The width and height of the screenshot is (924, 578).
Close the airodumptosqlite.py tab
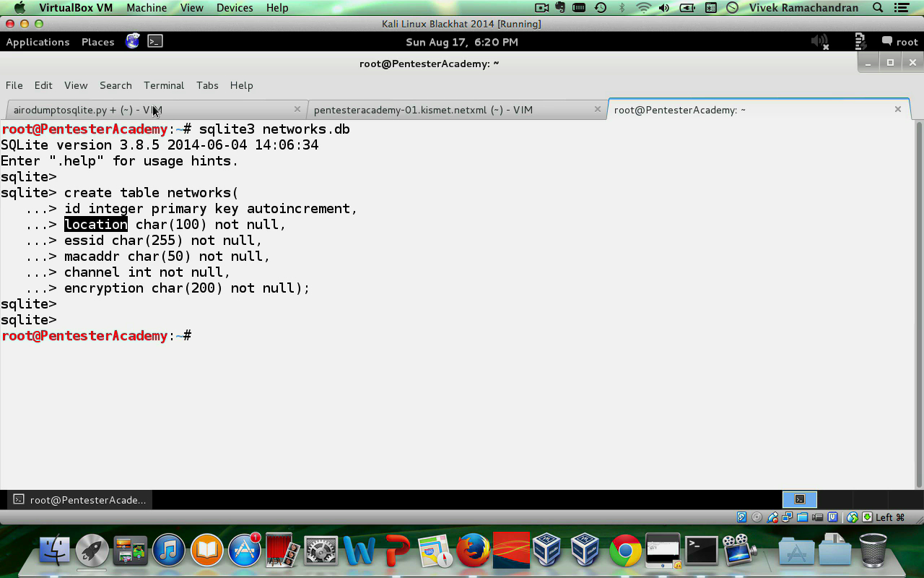pos(297,109)
